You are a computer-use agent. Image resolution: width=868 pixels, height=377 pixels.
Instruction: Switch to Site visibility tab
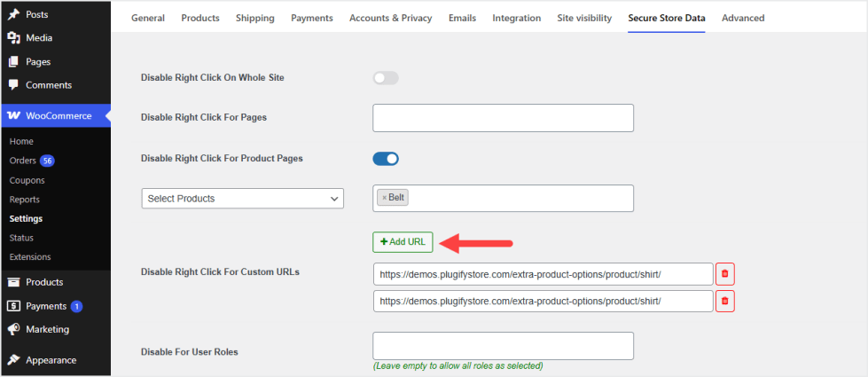point(584,19)
